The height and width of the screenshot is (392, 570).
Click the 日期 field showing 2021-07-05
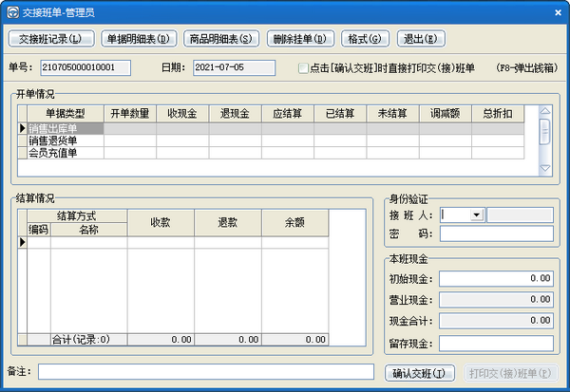233,68
